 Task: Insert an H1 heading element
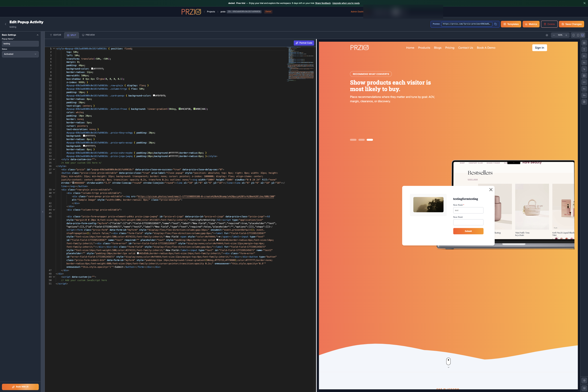(x=584, y=56)
